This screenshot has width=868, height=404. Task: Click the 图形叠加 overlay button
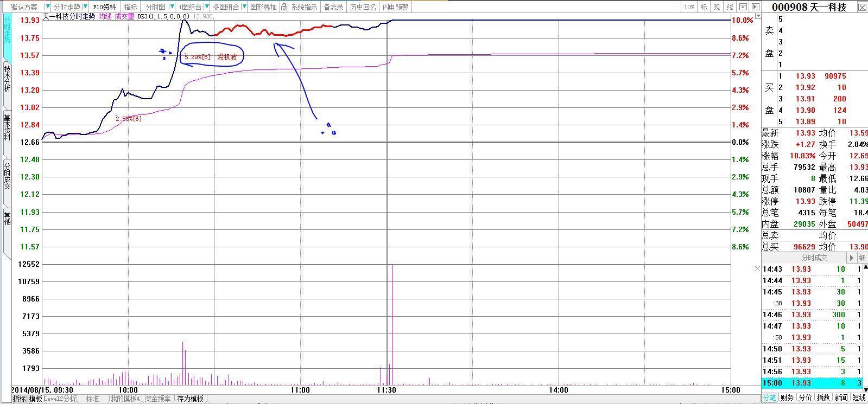click(263, 7)
